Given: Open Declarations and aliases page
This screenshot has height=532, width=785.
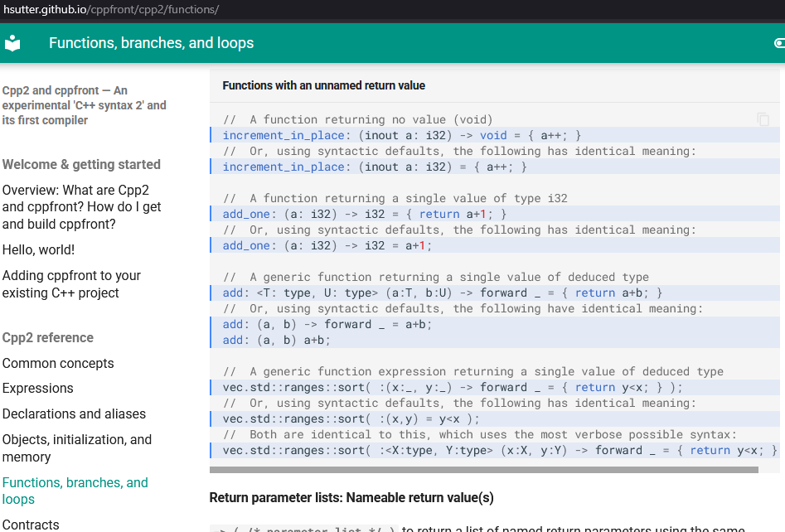Looking at the screenshot, I should (x=74, y=414).
